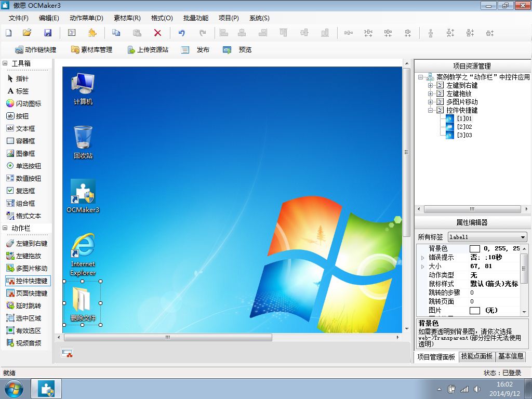Select the 格式文本 tool
The width and height of the screenshot is (532, 399).
[x=24, y=216]
